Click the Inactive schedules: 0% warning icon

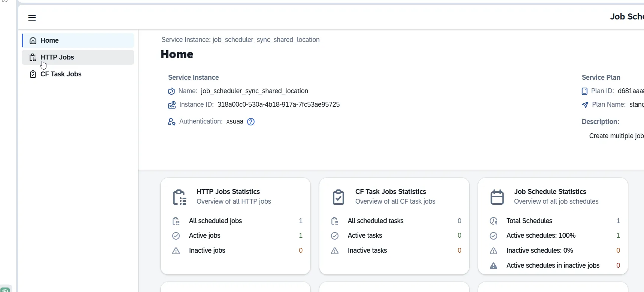493,251
